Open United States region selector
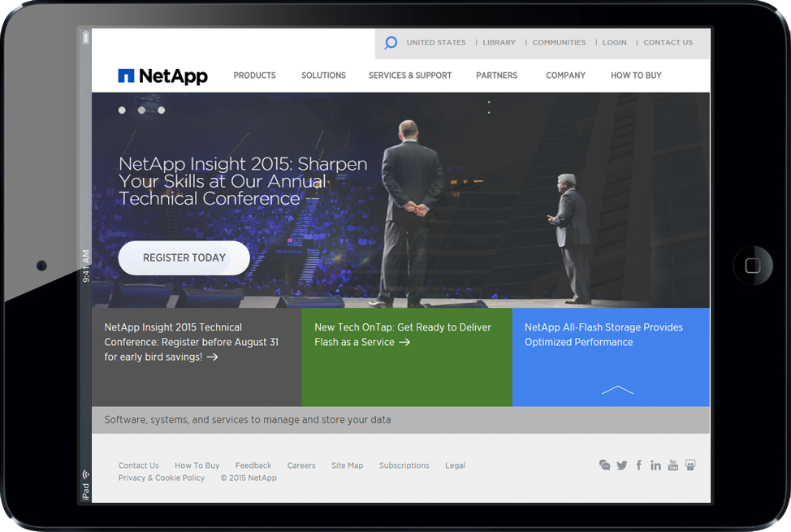791x532 pixels. 436,42
